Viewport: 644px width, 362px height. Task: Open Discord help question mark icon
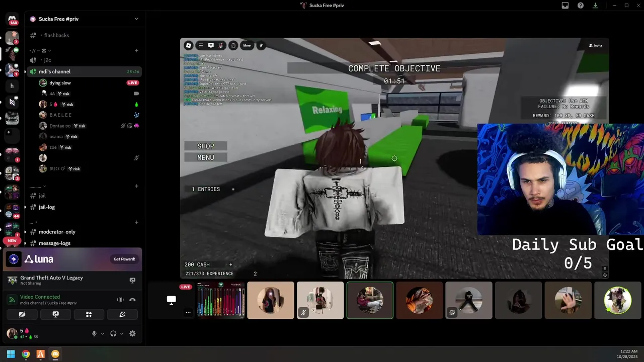click(x=581, y=6)
